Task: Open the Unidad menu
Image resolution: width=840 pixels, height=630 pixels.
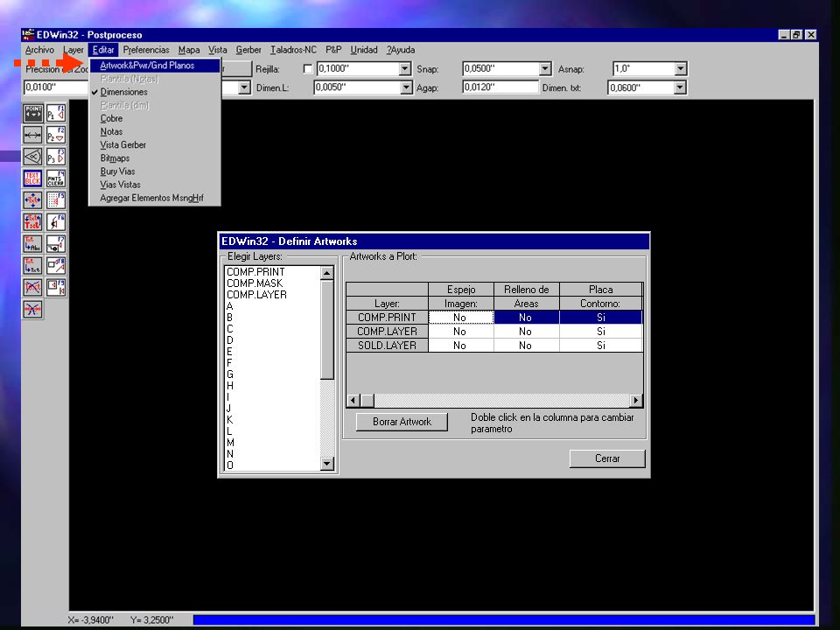Action: pos(364,50)
